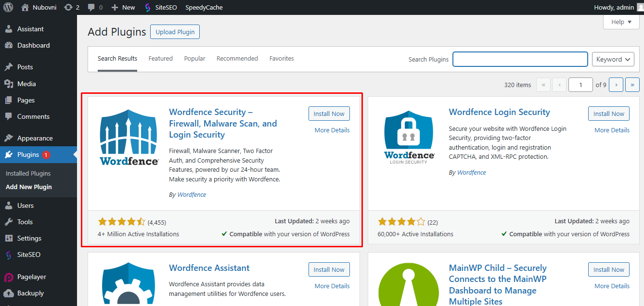Screen dimensions: 644x306
Task: Open the Settings sliders icon
Action: click(9, 238)
